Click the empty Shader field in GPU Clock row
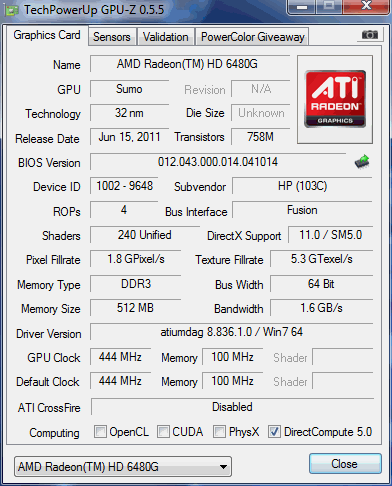Viewport: 392px width, 486px height. pos(342,357)
